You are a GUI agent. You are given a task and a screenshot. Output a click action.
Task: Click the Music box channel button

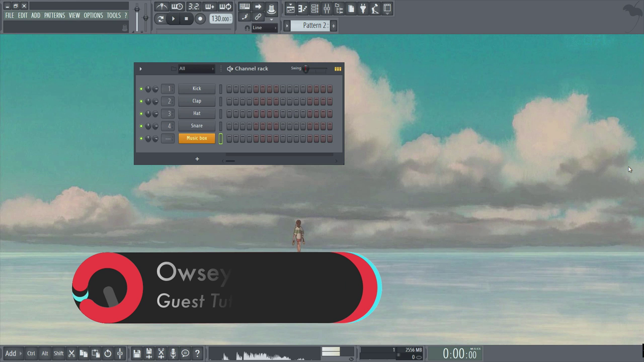pos(197,138)
